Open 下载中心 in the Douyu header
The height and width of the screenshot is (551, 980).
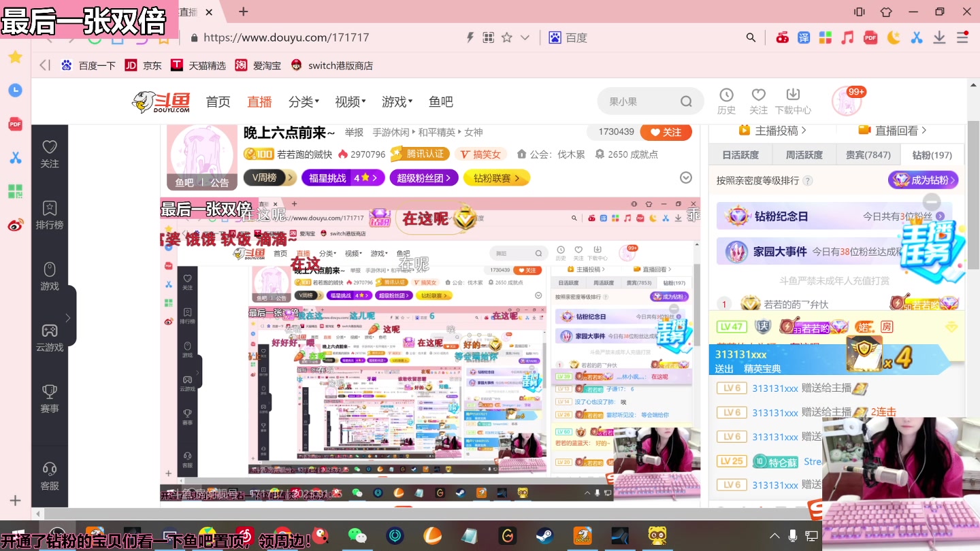click(793, 101)
